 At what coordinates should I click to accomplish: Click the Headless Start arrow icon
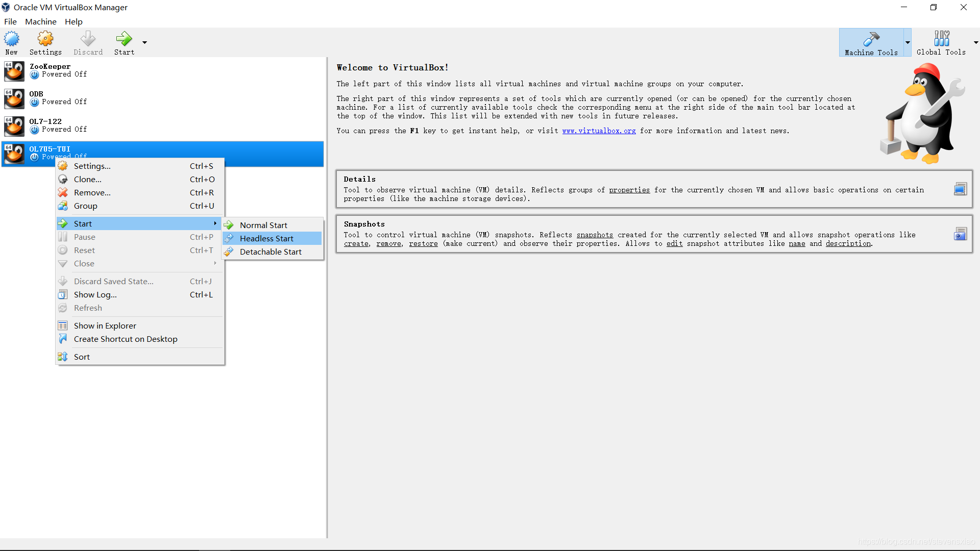pyautogui.click(x=229, y=238)
